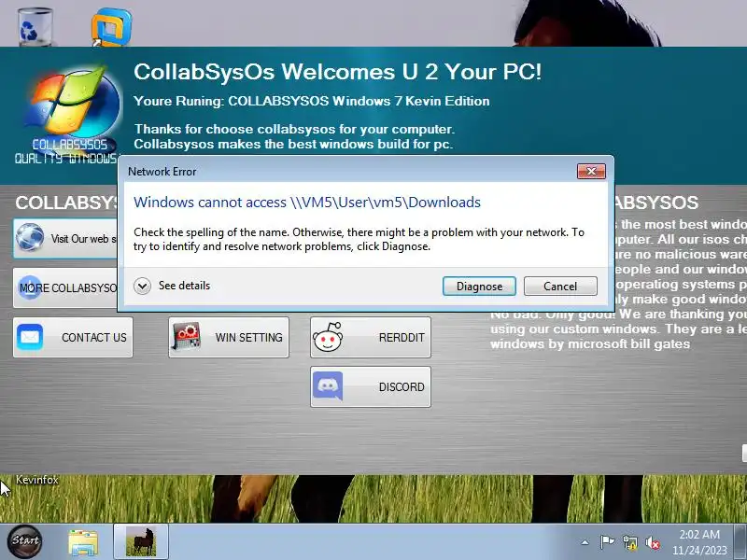Screen dimensions: 747x560
Task: Close the Network Error dialog with X
Action: [x=591, y=171]
